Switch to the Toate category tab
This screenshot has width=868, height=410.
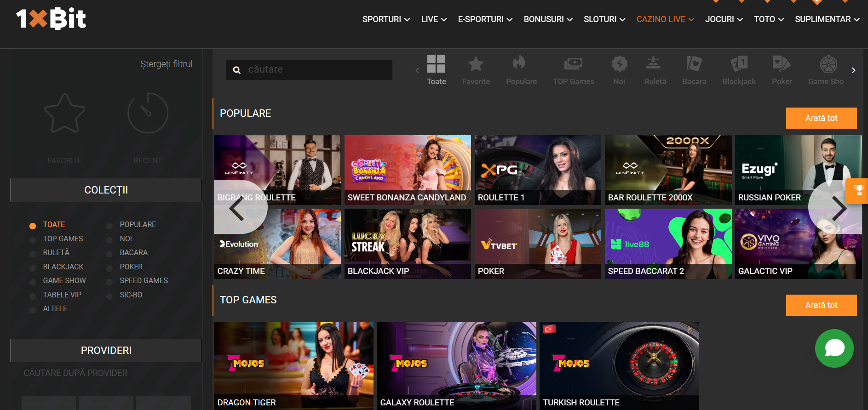[x=436, y=70]
